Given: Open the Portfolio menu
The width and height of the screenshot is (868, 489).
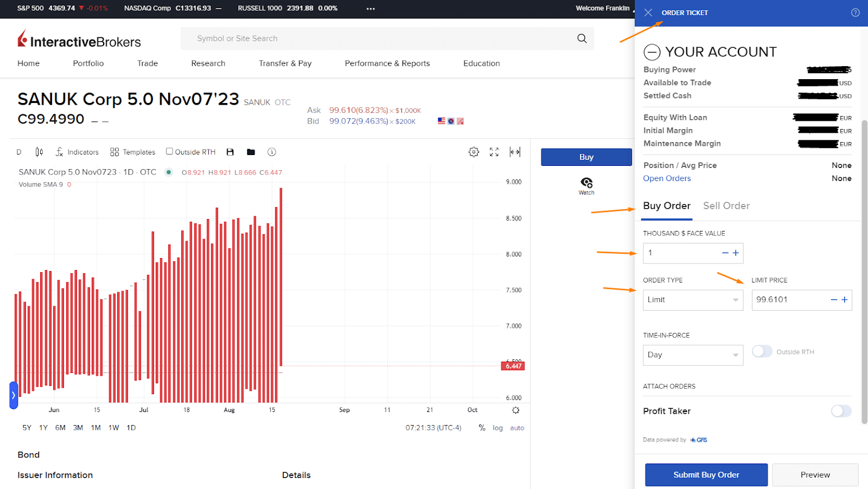Looking at the screenshot, I should coord(88,63).
